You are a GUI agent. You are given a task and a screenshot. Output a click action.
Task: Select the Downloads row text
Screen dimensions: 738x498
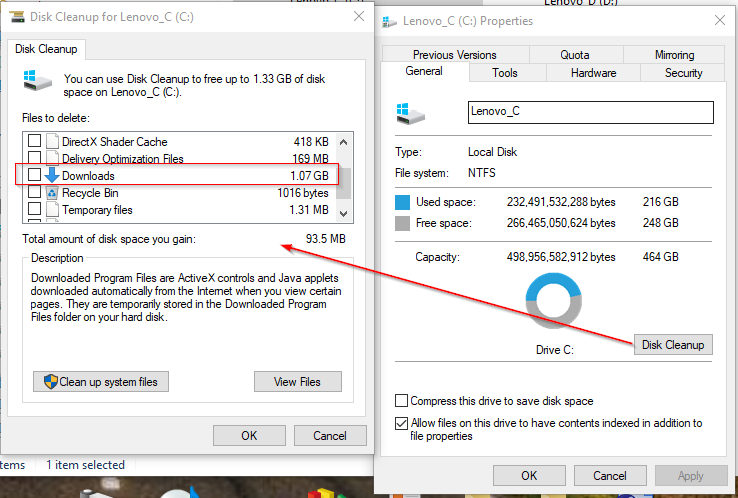click(x=88, y=176)
